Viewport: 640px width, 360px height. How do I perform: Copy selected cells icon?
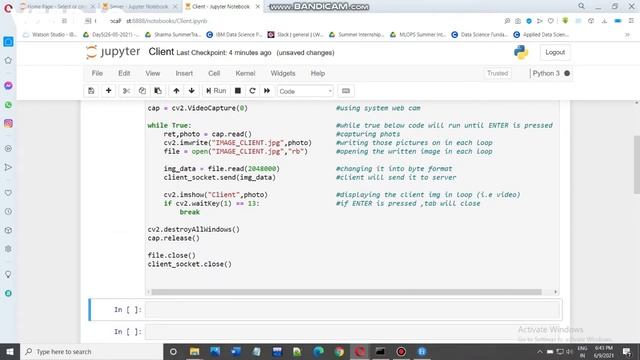coord(142,91)
